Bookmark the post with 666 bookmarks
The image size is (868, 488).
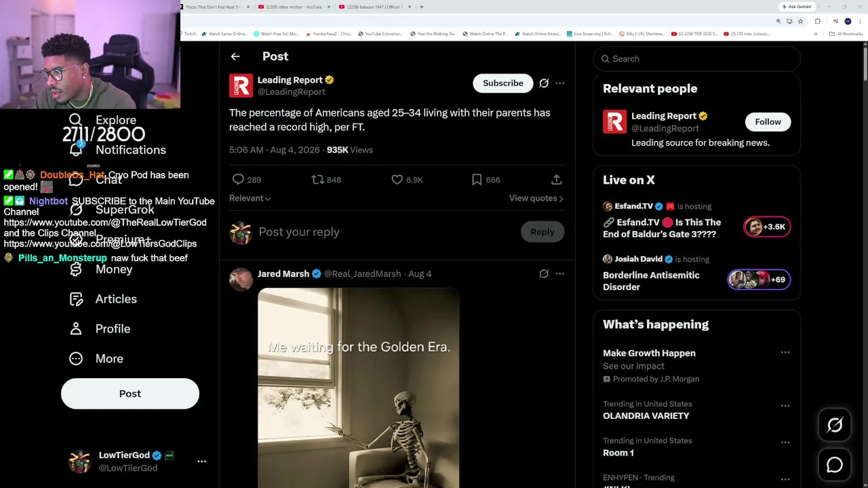(x=477, y=180)
